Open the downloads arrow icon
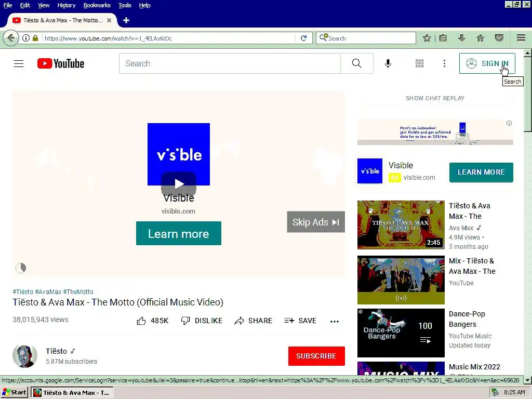Screen dimensions: 532x399 [x=461, y=38]
